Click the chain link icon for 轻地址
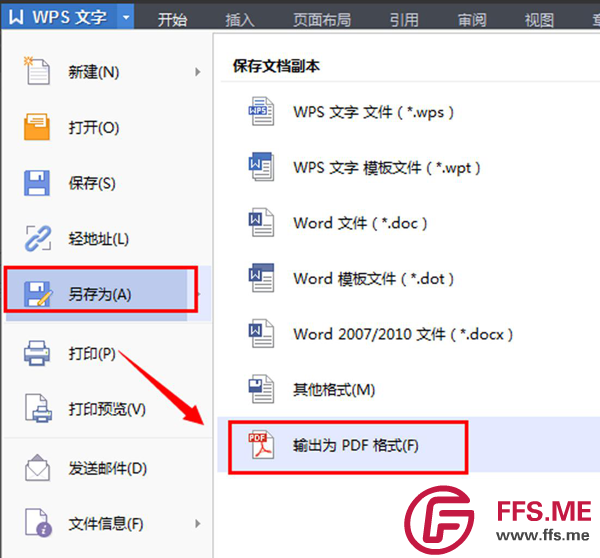The height and width of the screenshot is (558, 600). coord(38,238)
